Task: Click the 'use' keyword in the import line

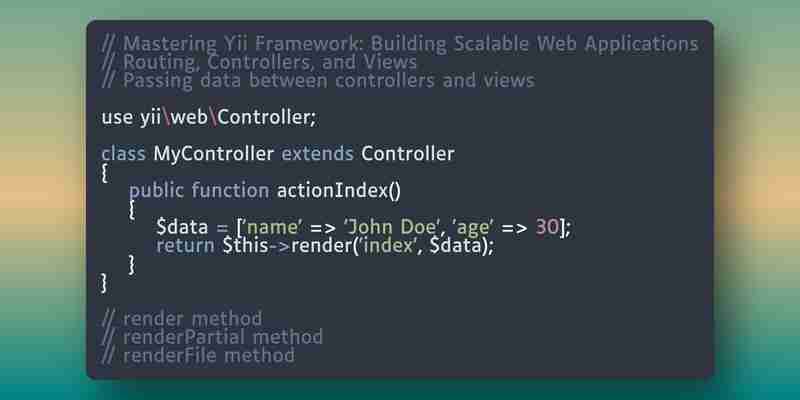Action: point(117,118)
